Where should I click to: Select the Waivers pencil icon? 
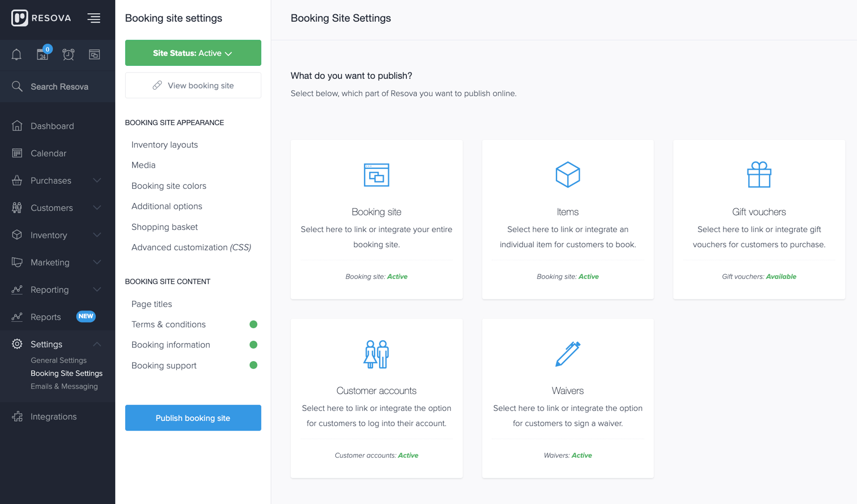(568, 354)
